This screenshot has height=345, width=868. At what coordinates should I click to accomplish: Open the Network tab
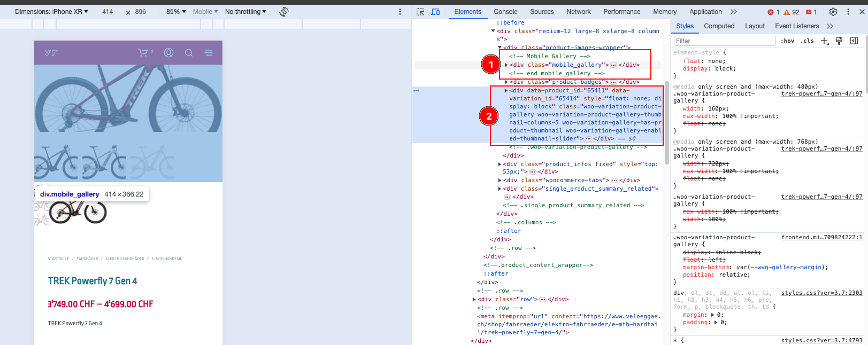[579, 12]
